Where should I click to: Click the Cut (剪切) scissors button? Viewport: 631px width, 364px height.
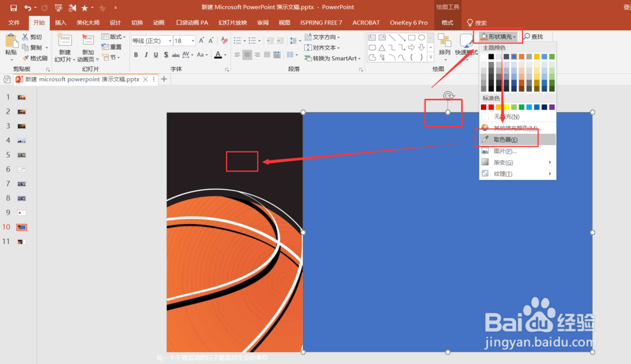(32, 37)
